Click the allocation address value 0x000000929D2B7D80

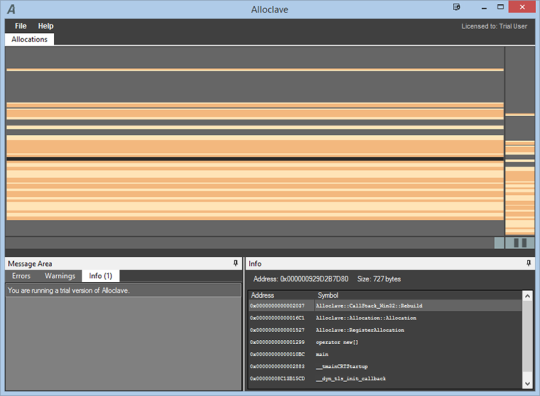coord(314,279)
